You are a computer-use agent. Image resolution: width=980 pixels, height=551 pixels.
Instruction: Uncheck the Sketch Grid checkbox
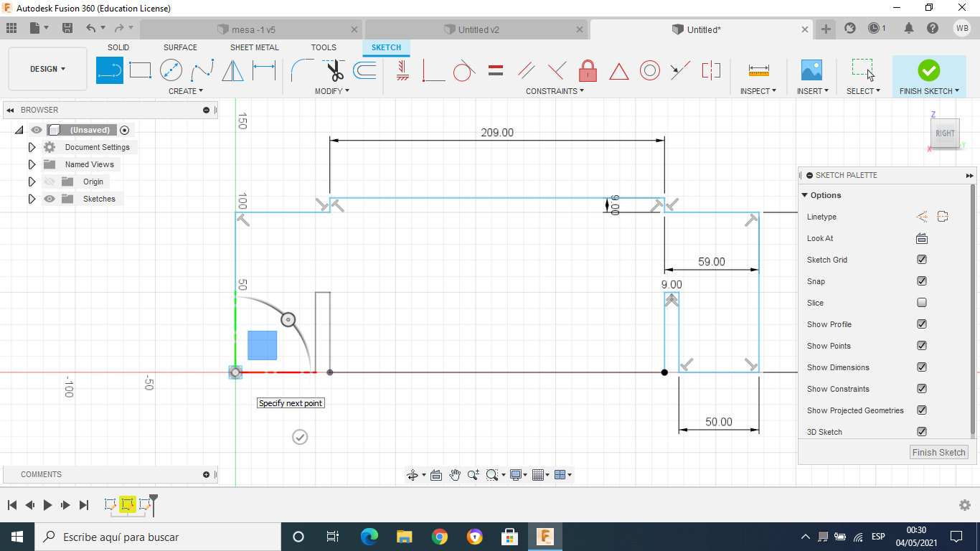point(922,260)
